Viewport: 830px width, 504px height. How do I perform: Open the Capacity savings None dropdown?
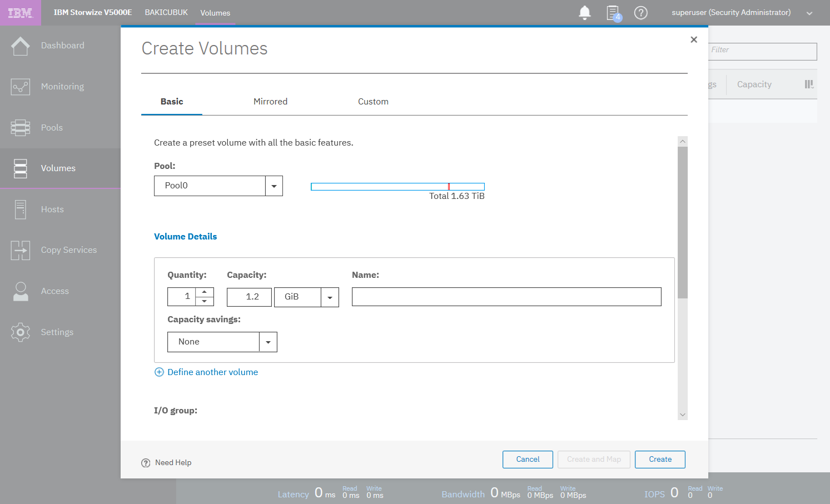pyautogui.click(x=268, y=342)
